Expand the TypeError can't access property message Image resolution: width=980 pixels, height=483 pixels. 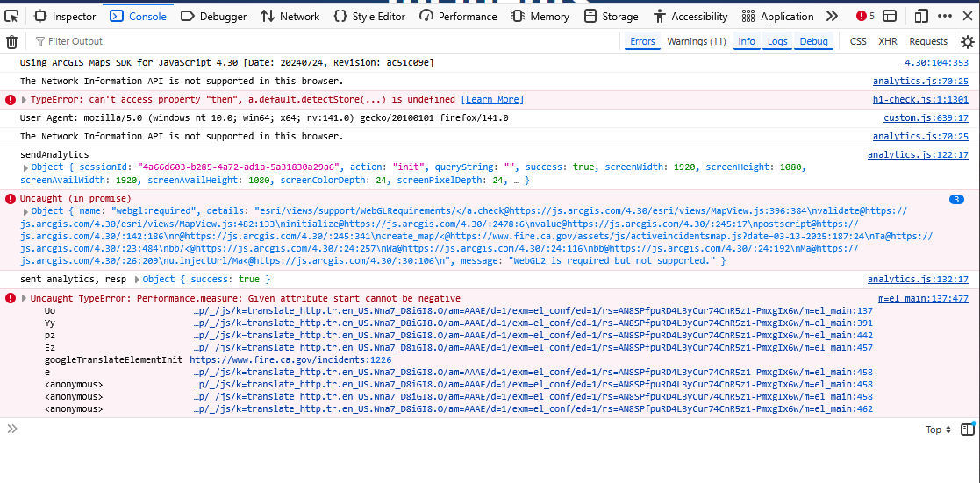click(25, 100)
